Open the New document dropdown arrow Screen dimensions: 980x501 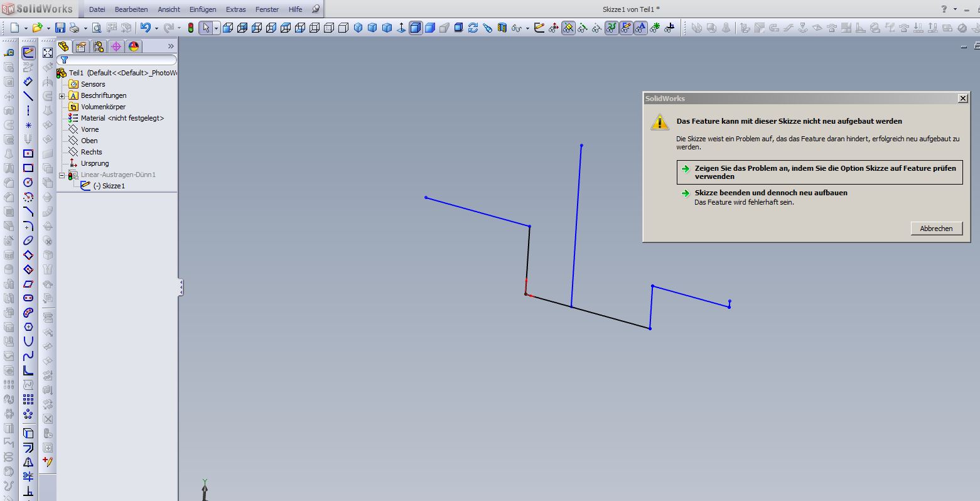tap(24, 28)
